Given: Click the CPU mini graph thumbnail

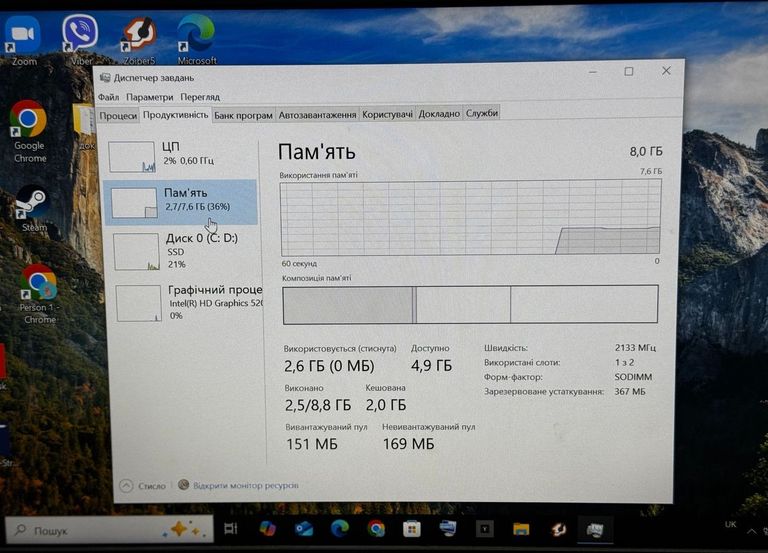Looking at the screenshot, I should tap(132, 157).
